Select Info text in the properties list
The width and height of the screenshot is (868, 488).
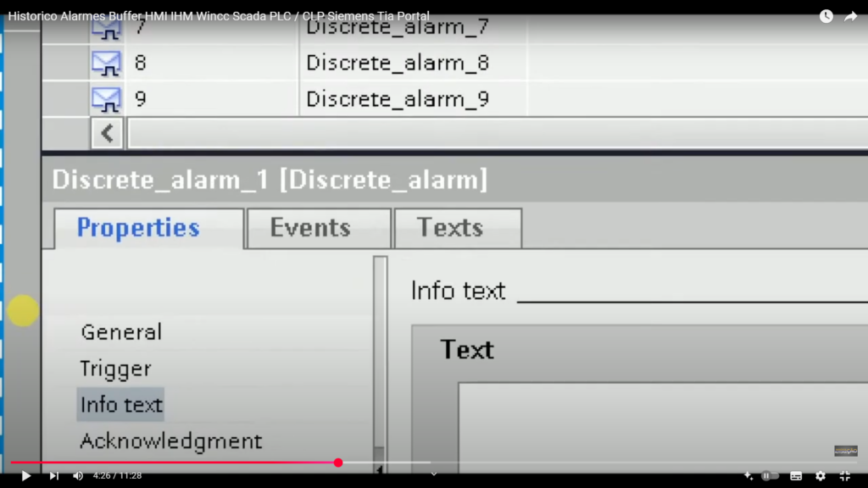click(120, 404)
